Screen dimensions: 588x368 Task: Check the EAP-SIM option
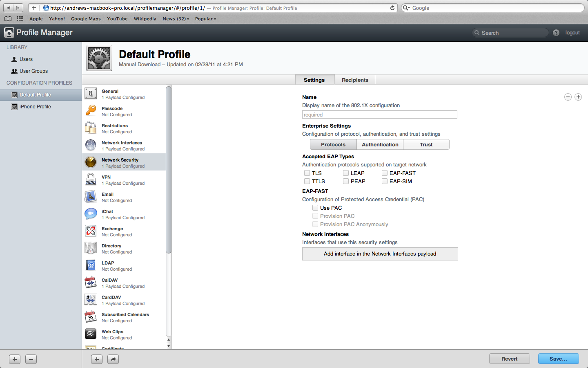pos(385,181)
